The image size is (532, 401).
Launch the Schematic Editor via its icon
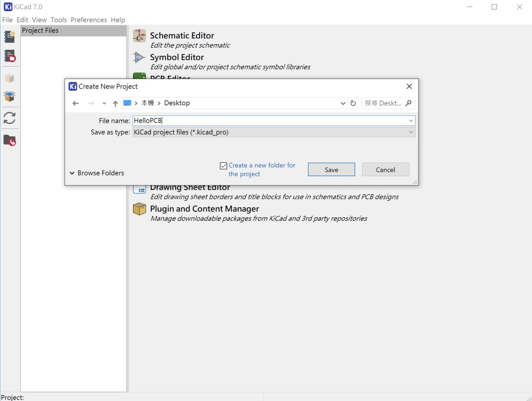point(140,36)
